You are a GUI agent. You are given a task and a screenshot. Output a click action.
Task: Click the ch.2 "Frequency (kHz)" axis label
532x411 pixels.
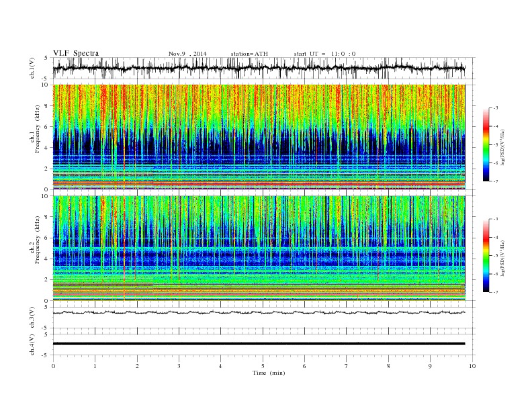point(38,240)
